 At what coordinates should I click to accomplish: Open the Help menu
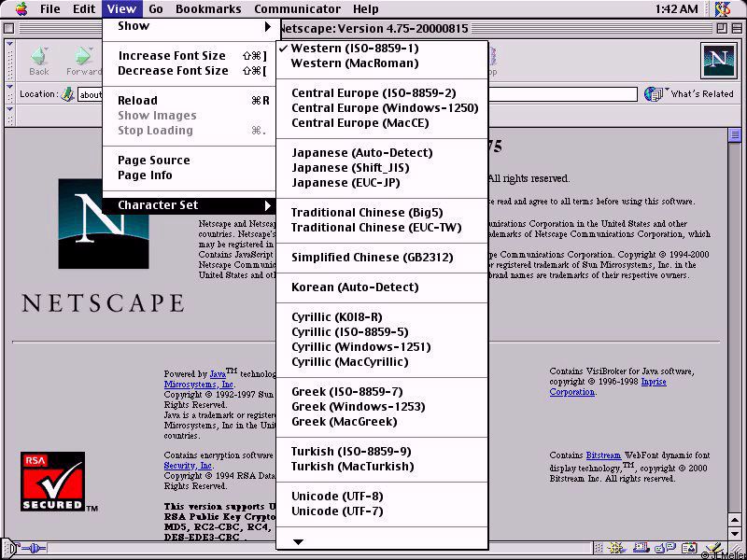pyautogui.click(x=366, y=8)
